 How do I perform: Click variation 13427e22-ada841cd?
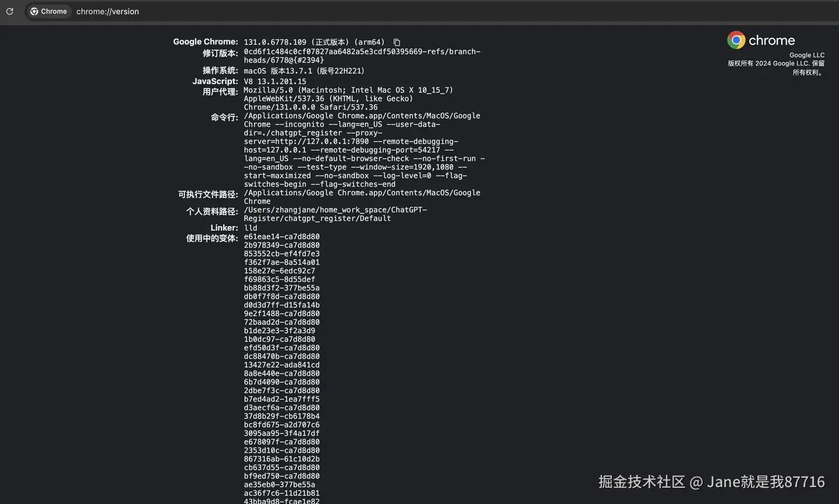[281, 365]
